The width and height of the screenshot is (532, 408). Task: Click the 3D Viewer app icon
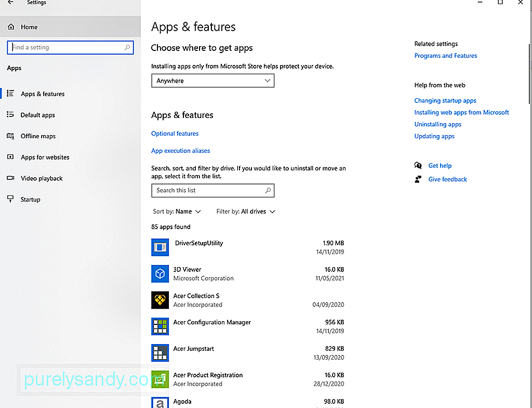(x=160, y=273)
